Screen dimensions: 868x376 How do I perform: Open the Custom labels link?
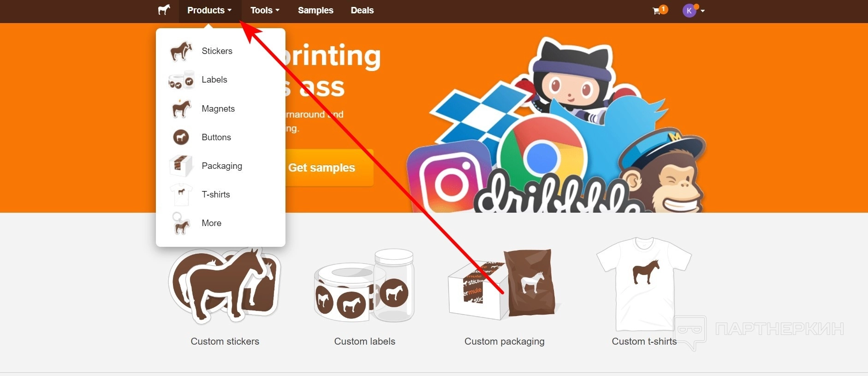[x=365, y=341]
